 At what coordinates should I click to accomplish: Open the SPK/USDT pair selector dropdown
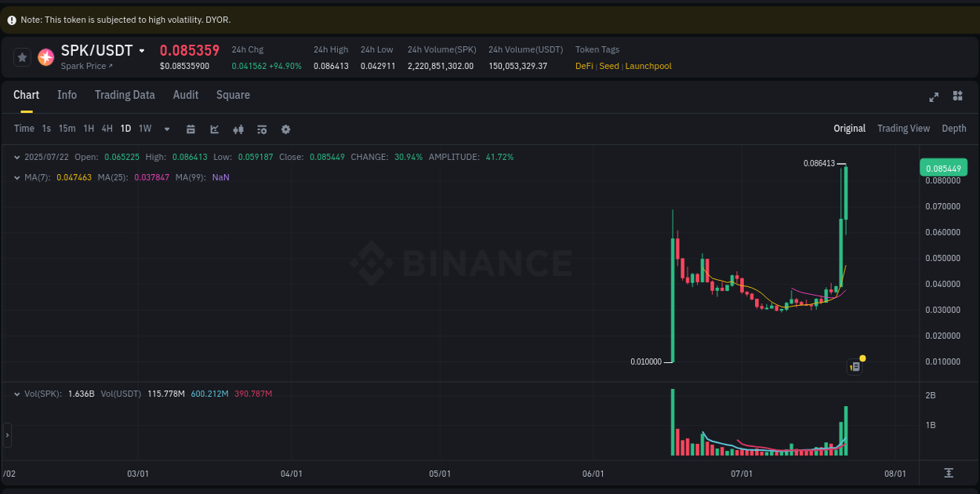[142, 50]
